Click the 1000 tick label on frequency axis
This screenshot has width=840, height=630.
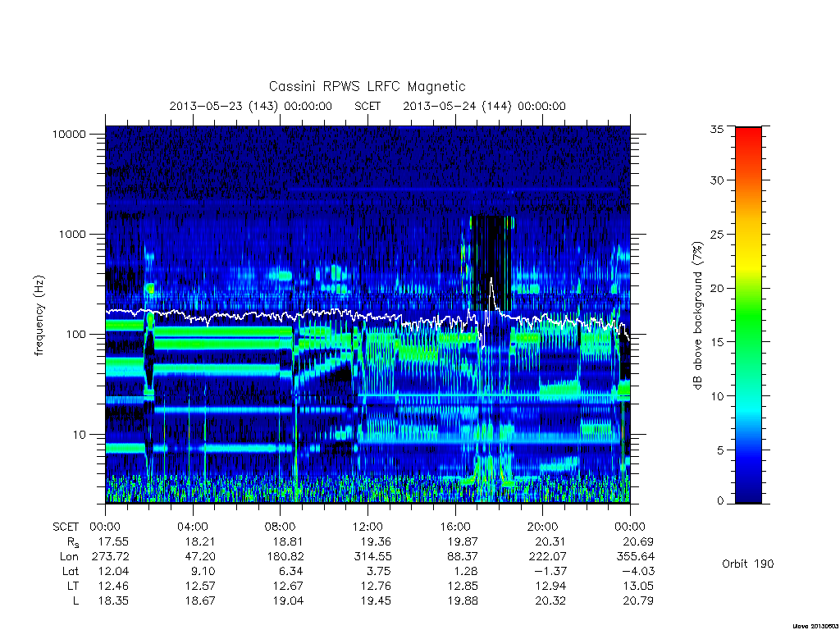point(72,235)
